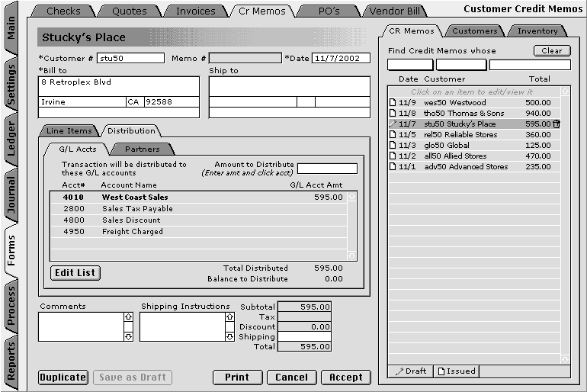This screenshot has width=587, height=392.
Task: Select account 2800 Sales Tax Payable
Action: click(199, 208)
